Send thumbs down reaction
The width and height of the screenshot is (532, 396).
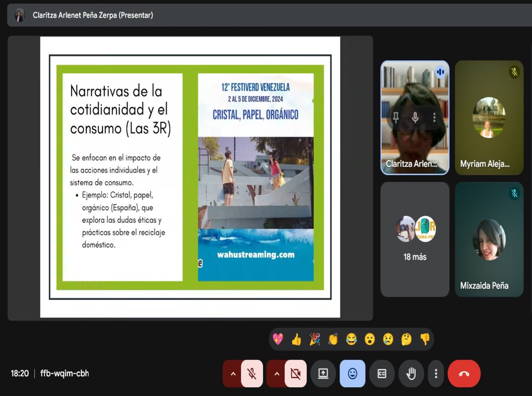click(425, 339)
